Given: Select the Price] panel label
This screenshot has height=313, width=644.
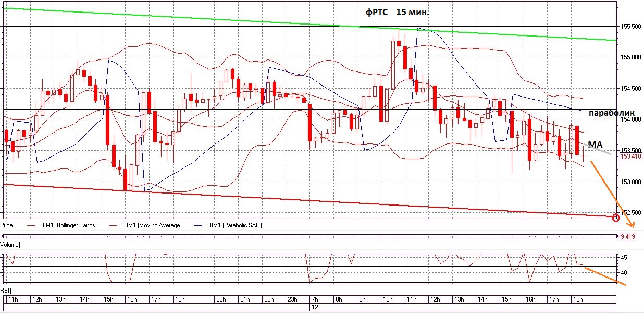Looking at the screenshot, I should pos(7,225).
